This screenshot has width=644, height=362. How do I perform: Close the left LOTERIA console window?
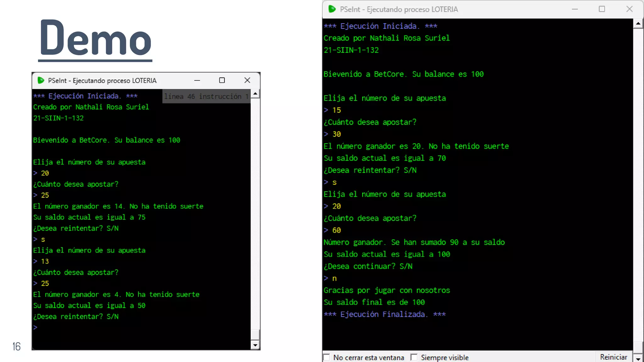click(247, 80)
